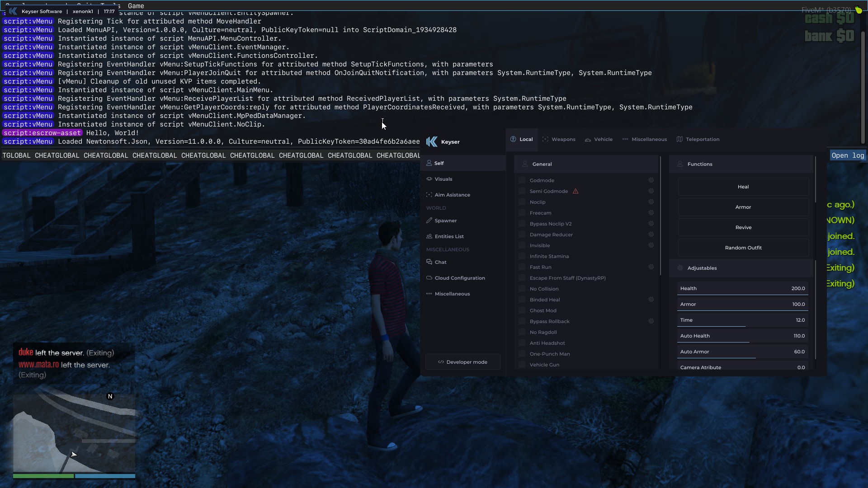
Task: Toggle the Semi Godmode checkbox
Action: click(x=522, y=191)
